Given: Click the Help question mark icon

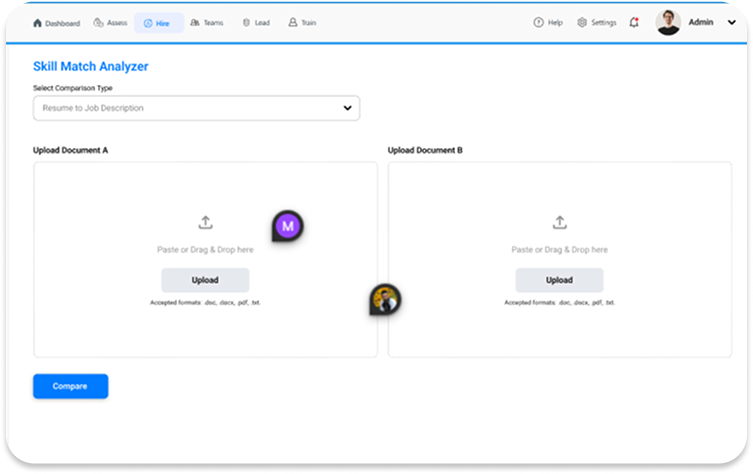Looking at the screenshot, I should 538,23.
